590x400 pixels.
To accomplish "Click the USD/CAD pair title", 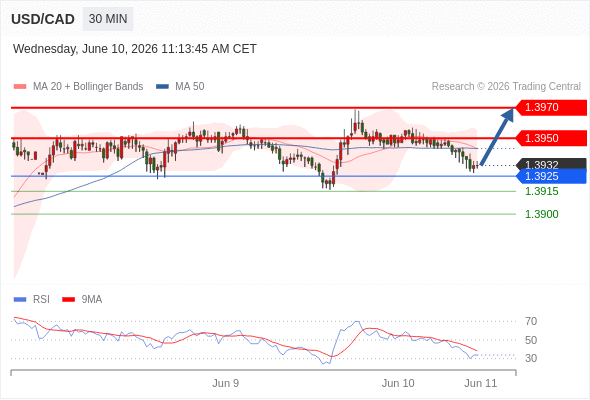I will coord(43,19).
